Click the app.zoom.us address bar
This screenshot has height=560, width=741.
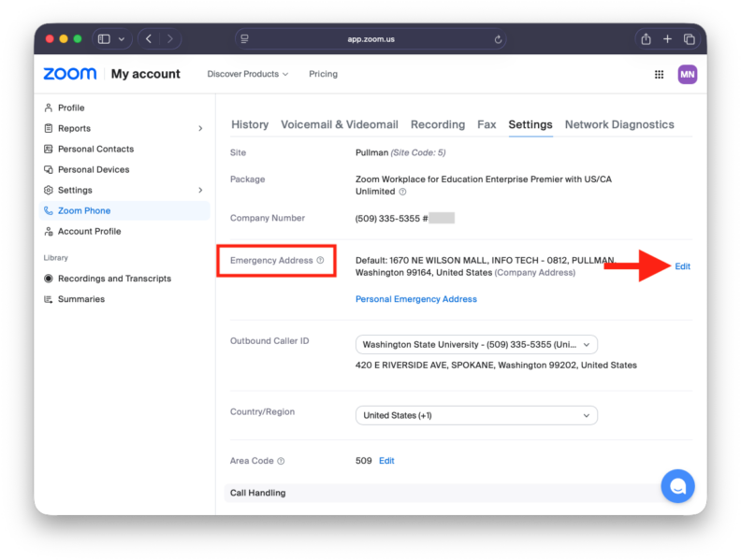click(x=371, y=39)
